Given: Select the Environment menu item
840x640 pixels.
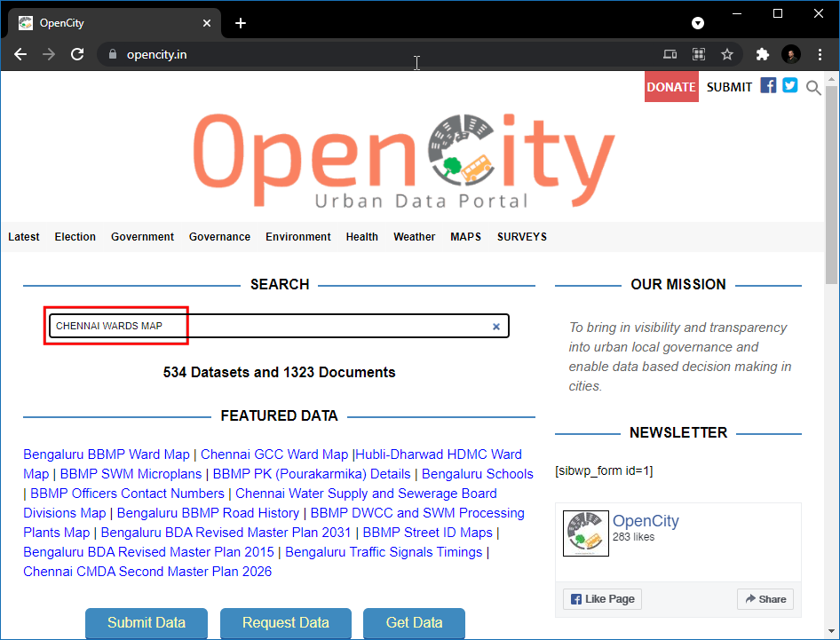Looking at the screenshot, I should pyautogui.click(x=298, y=237).
